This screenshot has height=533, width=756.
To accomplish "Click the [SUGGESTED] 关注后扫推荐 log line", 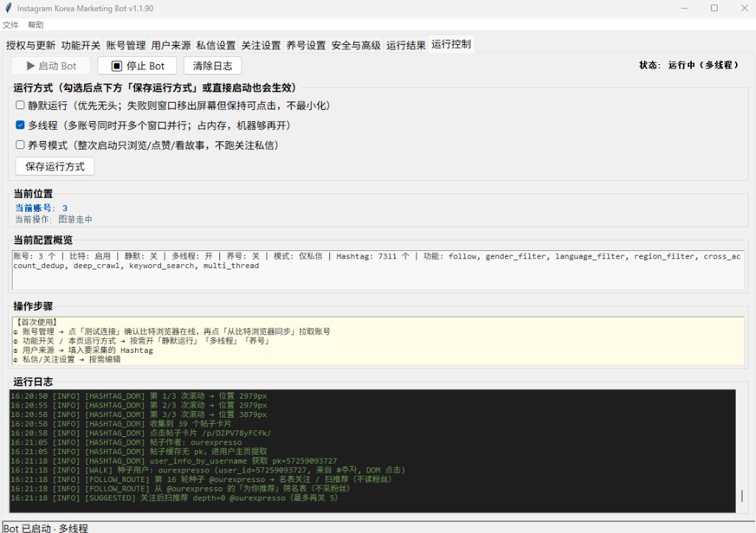I will click(174, 498).
